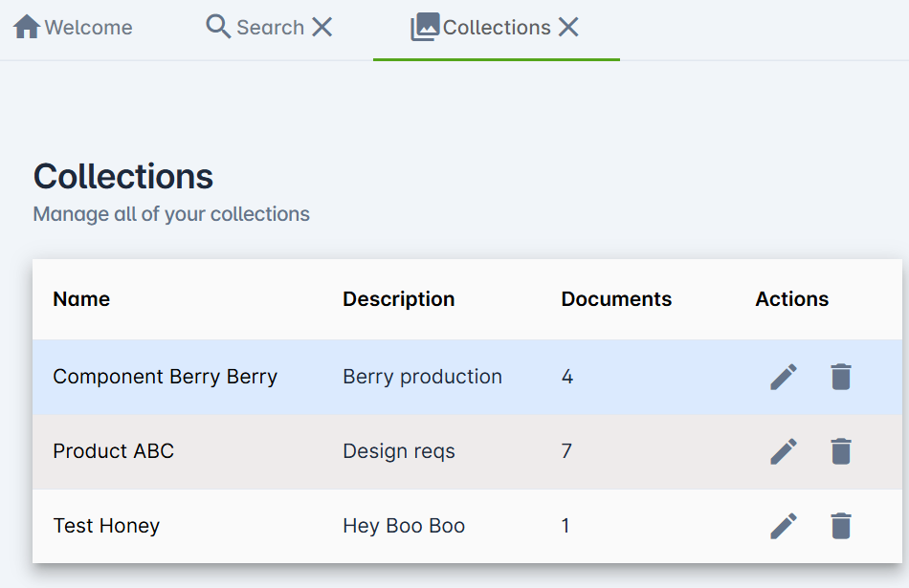909x588 pixels.
Task: Close the Search tab
Action: (321, 27)
